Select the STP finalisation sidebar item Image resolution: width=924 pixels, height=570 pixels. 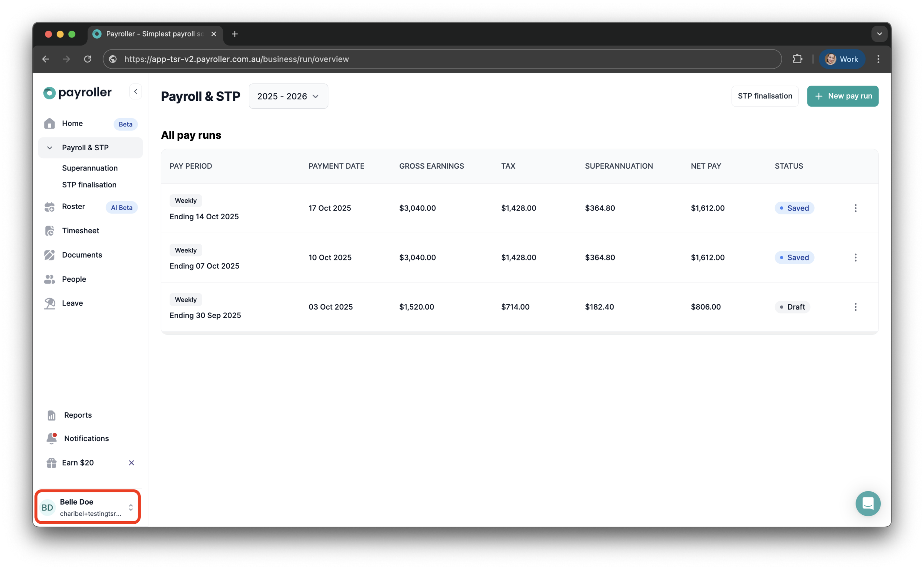tap(89, 185)
